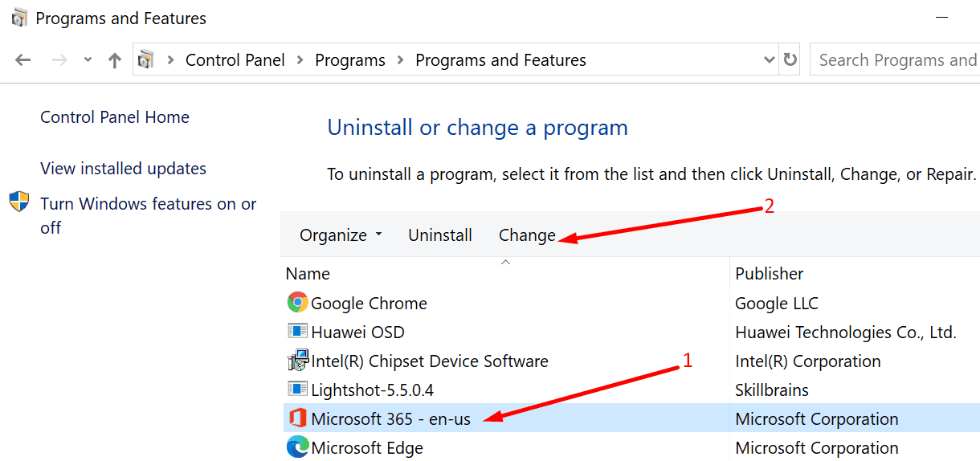Select the Lightshot-5.5.0.4 entry
Viewport: 980px width, 461px height.
click(x=372, y=390)
